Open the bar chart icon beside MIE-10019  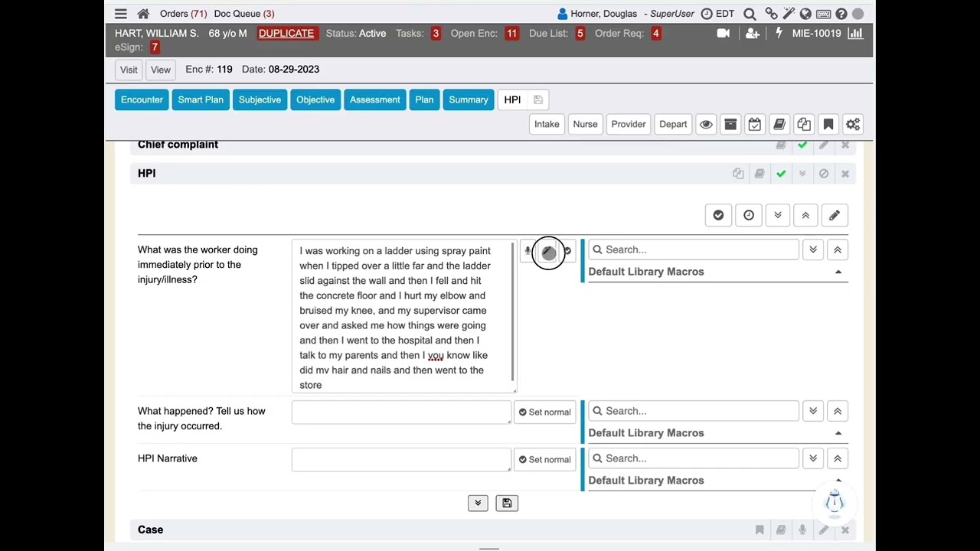pos(855,34)
